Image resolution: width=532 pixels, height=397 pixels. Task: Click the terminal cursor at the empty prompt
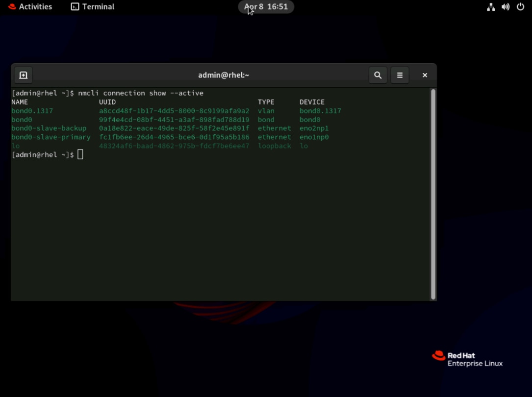(80, 154)
